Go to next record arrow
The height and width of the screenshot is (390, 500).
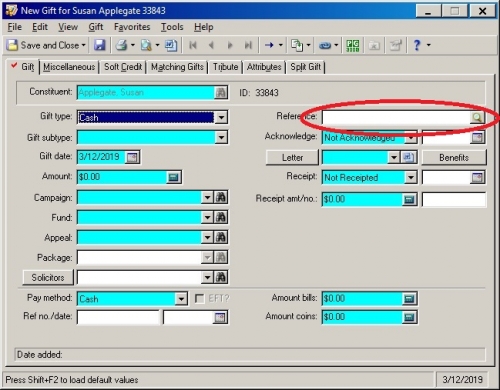tap(230, 45)
